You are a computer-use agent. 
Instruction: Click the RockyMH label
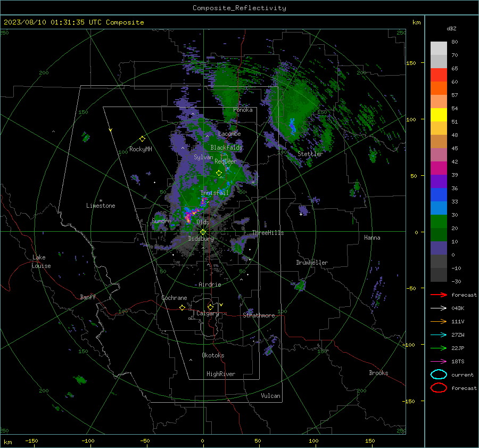[141, 149]
